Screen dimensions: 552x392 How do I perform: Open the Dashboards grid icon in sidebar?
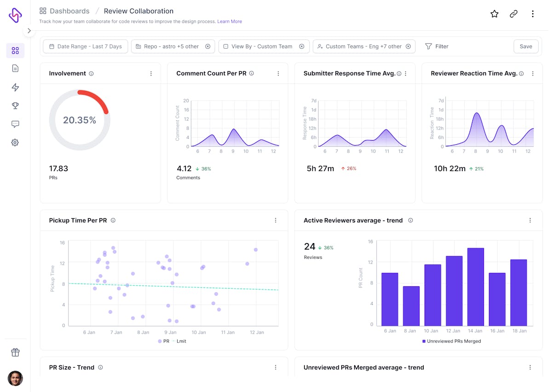[15, 50]
